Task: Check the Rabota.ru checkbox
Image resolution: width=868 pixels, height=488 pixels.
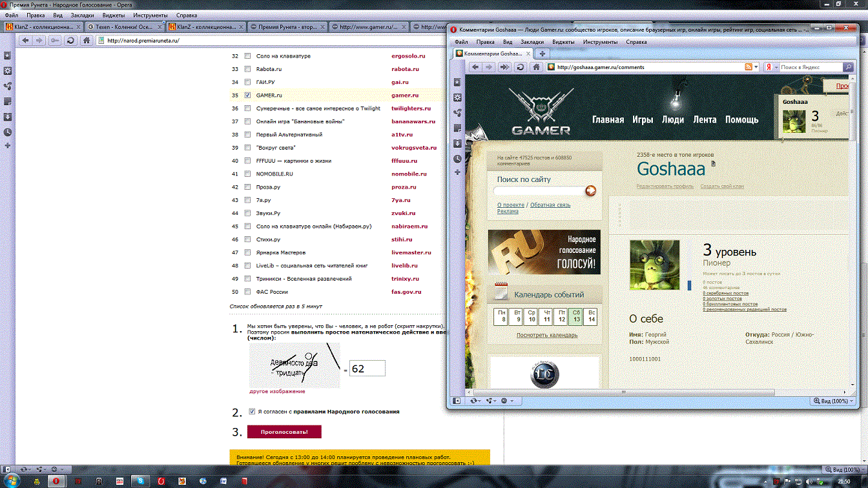Action: coord(247,69)
